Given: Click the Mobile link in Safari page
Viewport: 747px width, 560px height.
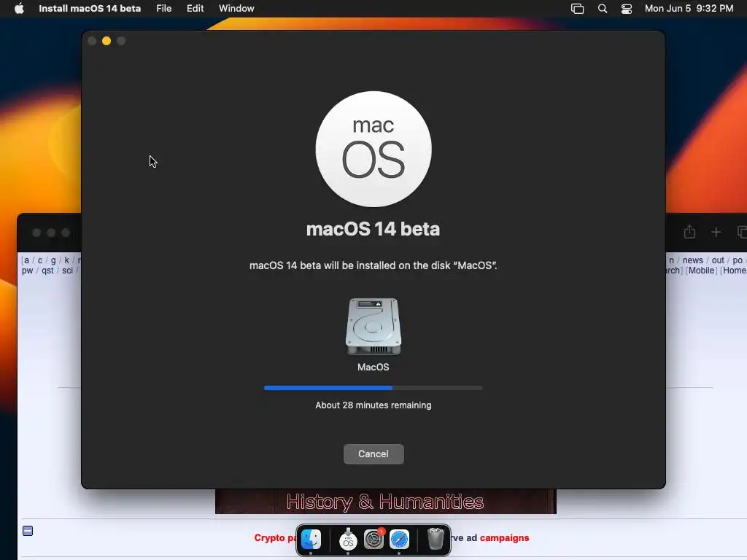Looking at the screenshot, I should pos(701,271).
